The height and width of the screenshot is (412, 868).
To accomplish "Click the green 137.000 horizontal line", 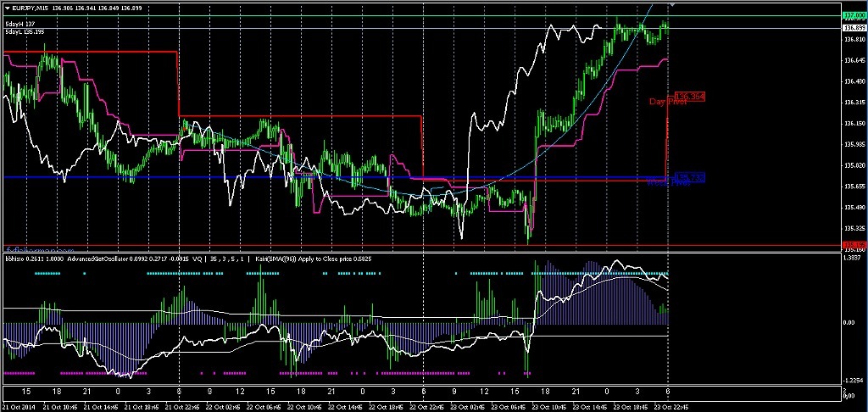I will 420,15.
